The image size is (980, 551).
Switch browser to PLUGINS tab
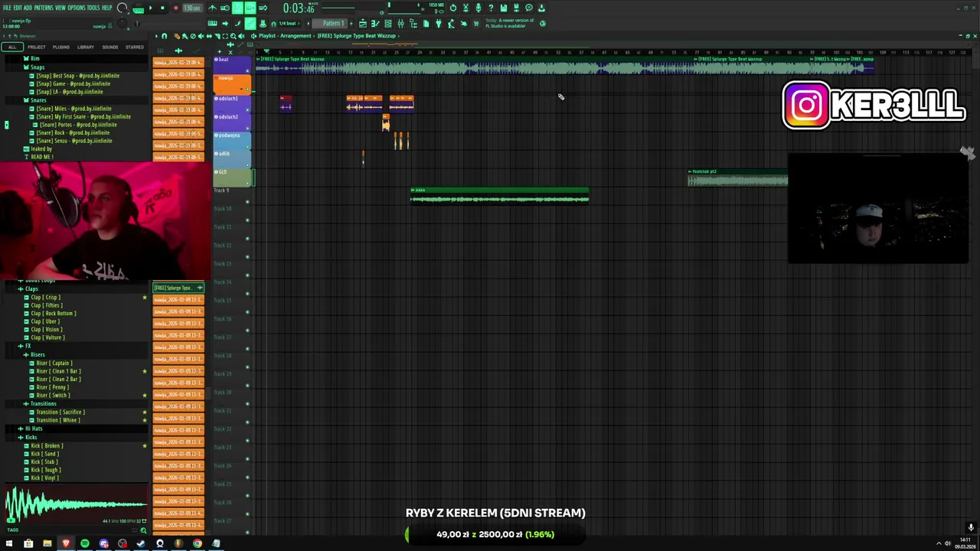point(61,47)
